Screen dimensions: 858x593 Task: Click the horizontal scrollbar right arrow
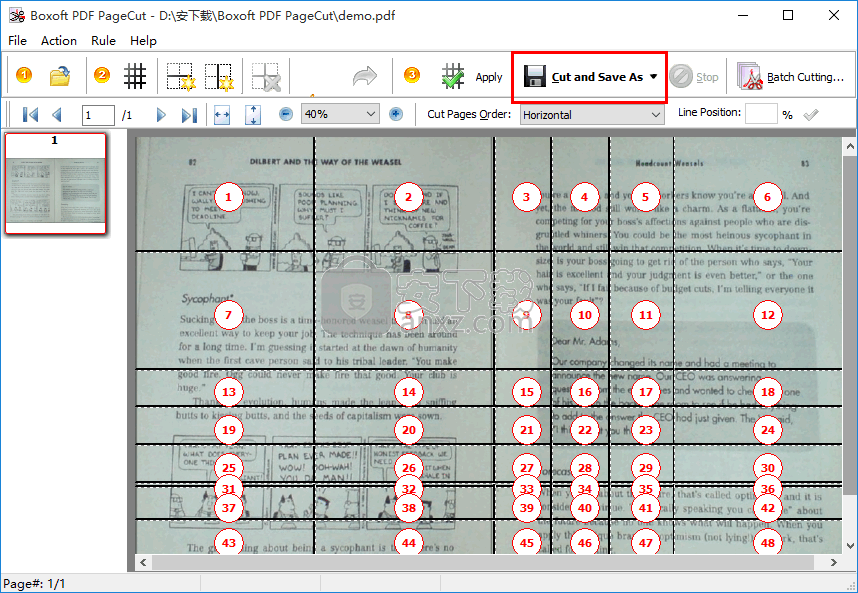tap(833, 562)
